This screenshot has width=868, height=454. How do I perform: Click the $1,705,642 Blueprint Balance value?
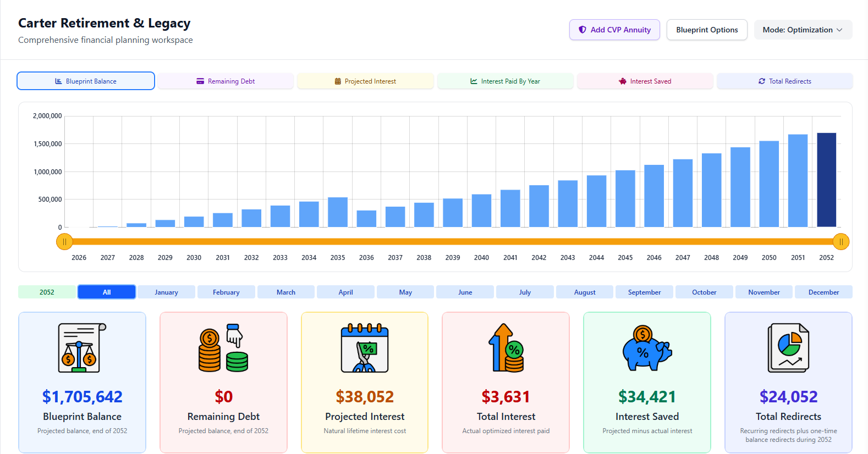(x=82, y=396)
